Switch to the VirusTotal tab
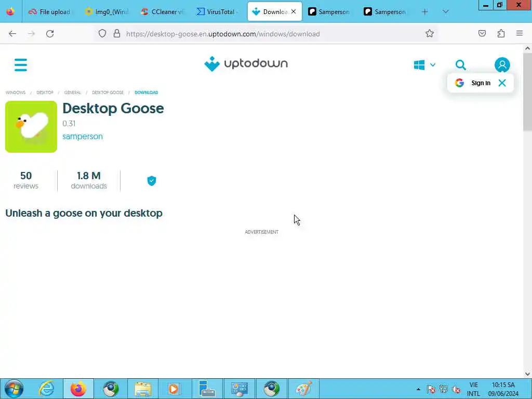The height and width of the screenshot is (399, 532). click(219, 12)
